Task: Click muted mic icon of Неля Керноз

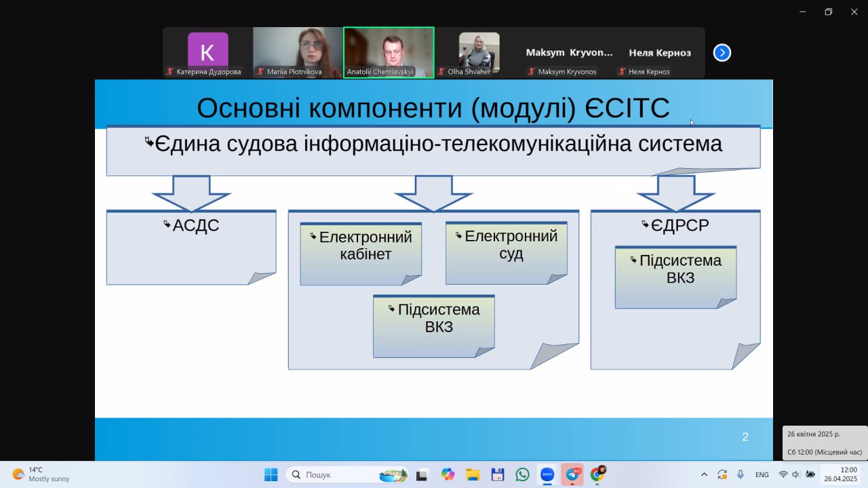Action: [622, 71]
